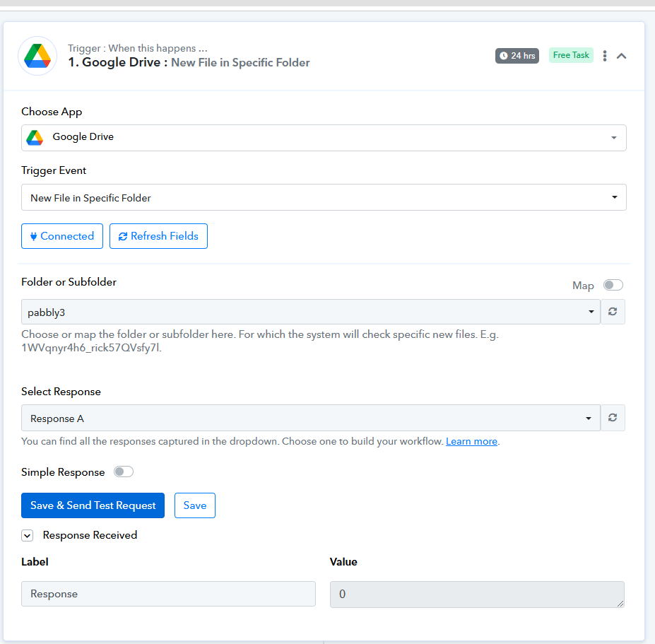
Task: Refresh the folder list icon
Action: (x=613, y=312)
